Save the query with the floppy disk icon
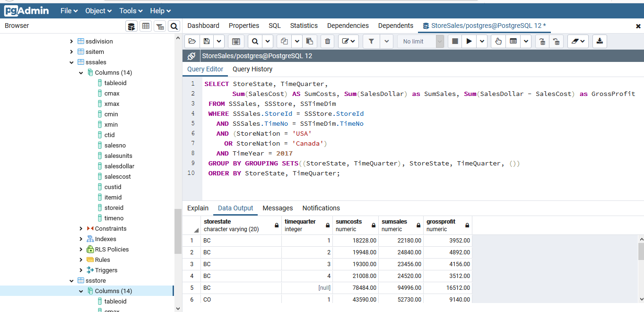The height and width of the screenshot is (312, 644). 206,42
